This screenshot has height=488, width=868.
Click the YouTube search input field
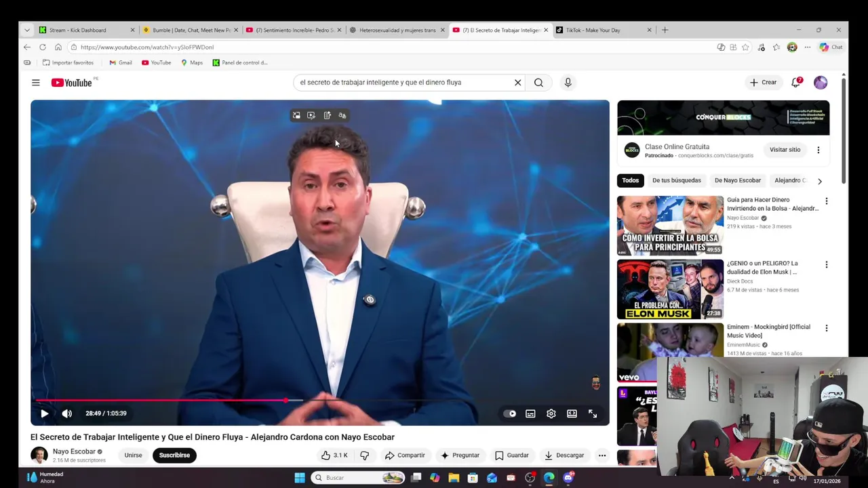[x=405, y=83]
